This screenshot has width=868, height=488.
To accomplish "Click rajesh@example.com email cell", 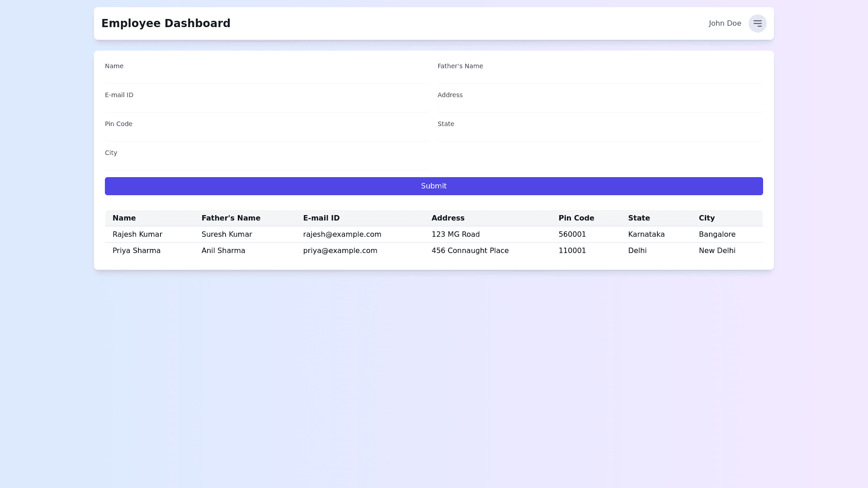I will click(x=342, y=235).
